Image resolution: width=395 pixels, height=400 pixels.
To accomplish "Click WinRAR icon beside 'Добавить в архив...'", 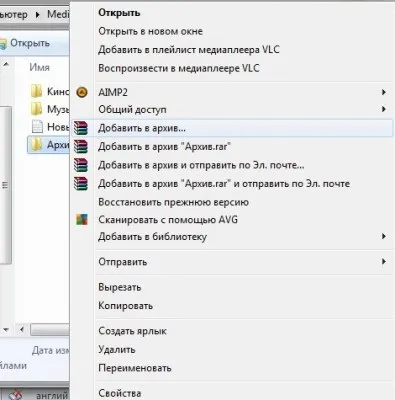I will [x=81, y=128].
